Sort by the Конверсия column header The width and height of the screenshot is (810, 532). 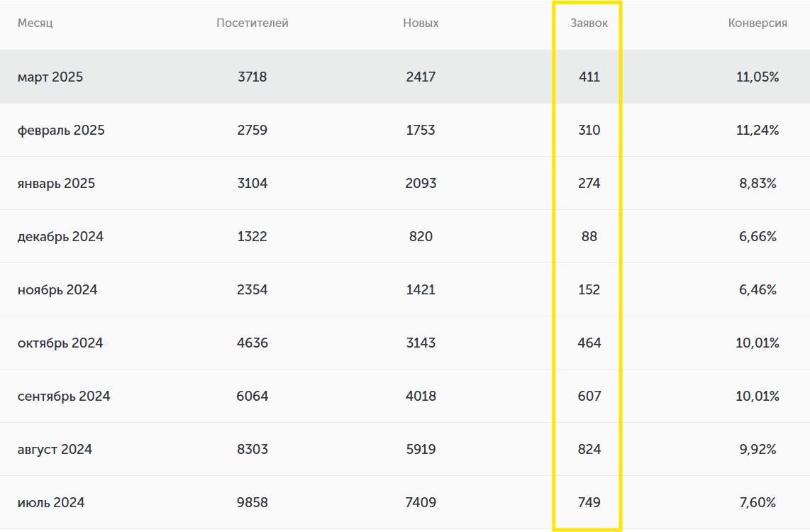pyautogui.click(x=758, y=23)
